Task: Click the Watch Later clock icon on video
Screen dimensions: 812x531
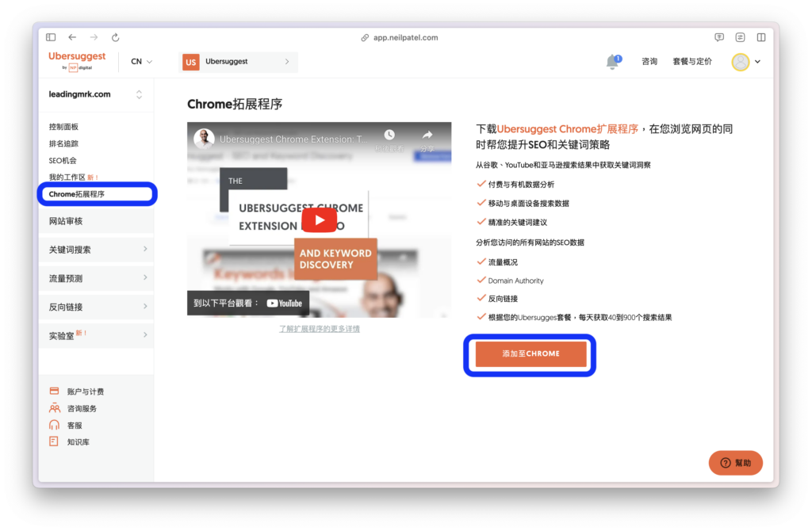Action: point(389,135)
